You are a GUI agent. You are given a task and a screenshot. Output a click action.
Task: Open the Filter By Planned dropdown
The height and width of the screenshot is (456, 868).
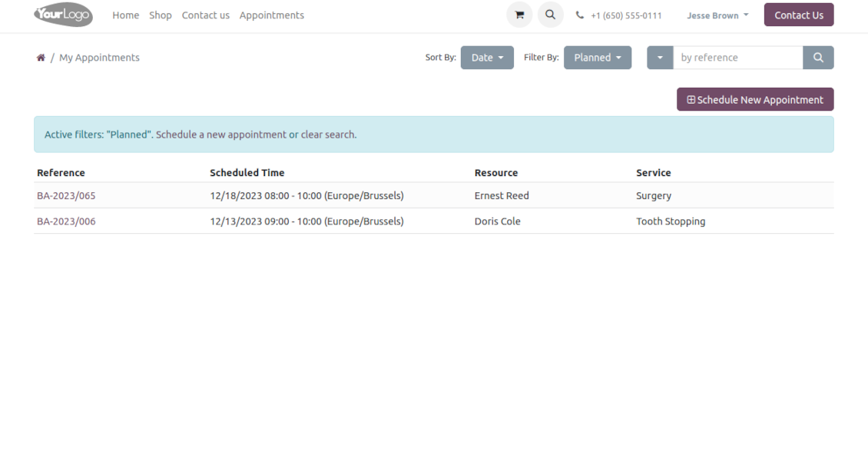coord(597,58)
